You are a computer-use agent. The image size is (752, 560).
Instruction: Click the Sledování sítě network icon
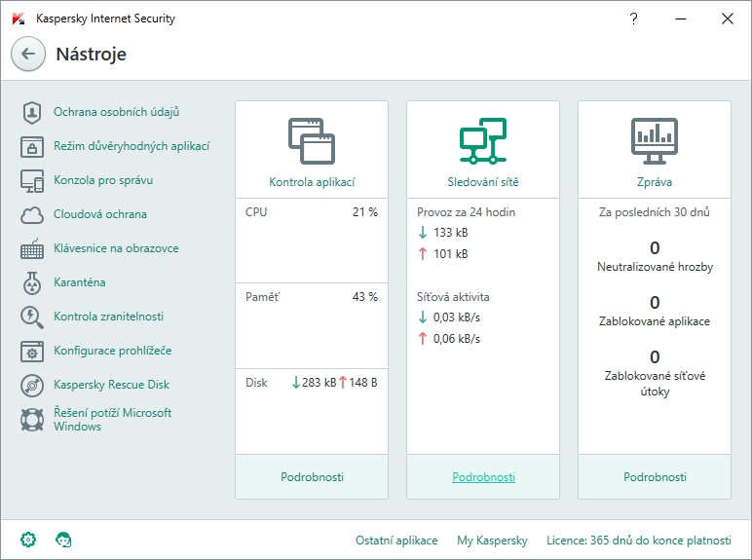point(483,142)
